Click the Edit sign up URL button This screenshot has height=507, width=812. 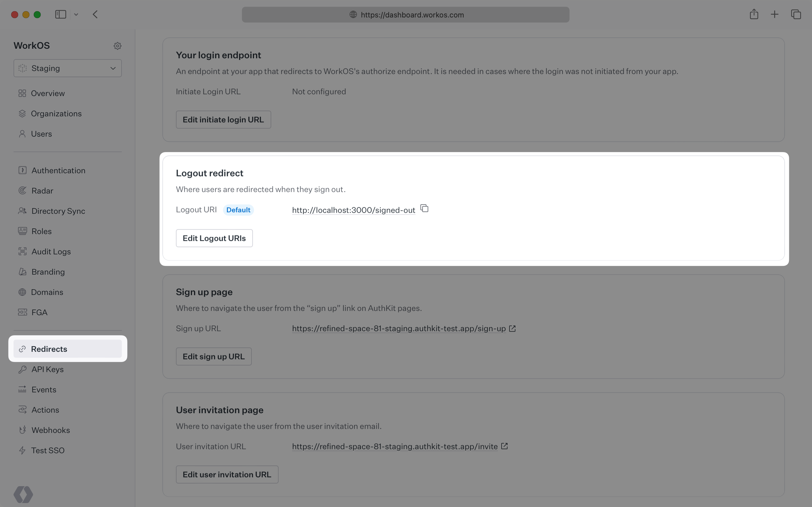(213, 356)
